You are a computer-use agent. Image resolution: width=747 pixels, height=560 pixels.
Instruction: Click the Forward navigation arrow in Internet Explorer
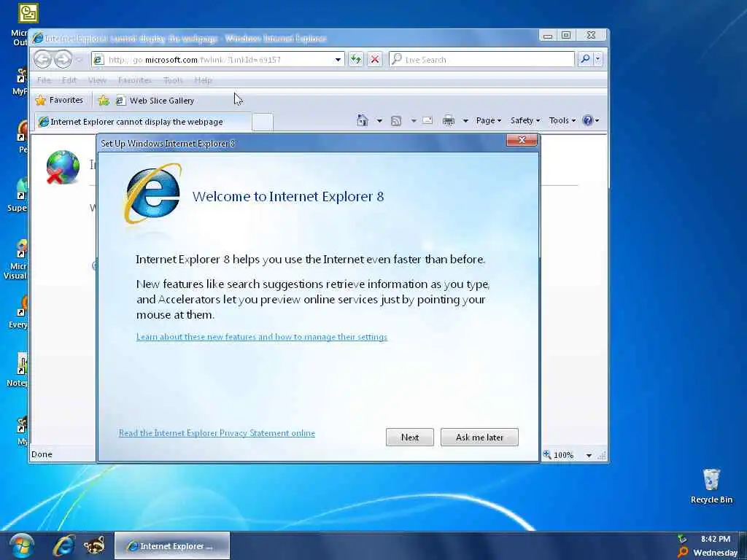click(63, 60)
